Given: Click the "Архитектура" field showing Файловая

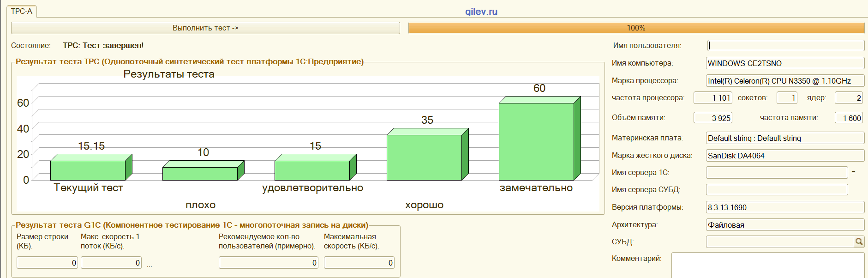Looking at the screenshot, I should tap(785, 225).
